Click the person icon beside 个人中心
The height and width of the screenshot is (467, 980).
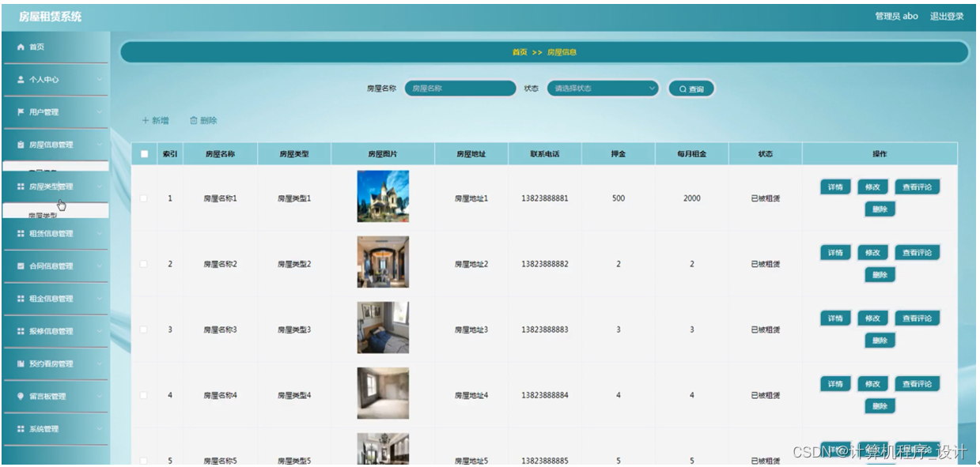pyautogui.click(x=21, y=80)
